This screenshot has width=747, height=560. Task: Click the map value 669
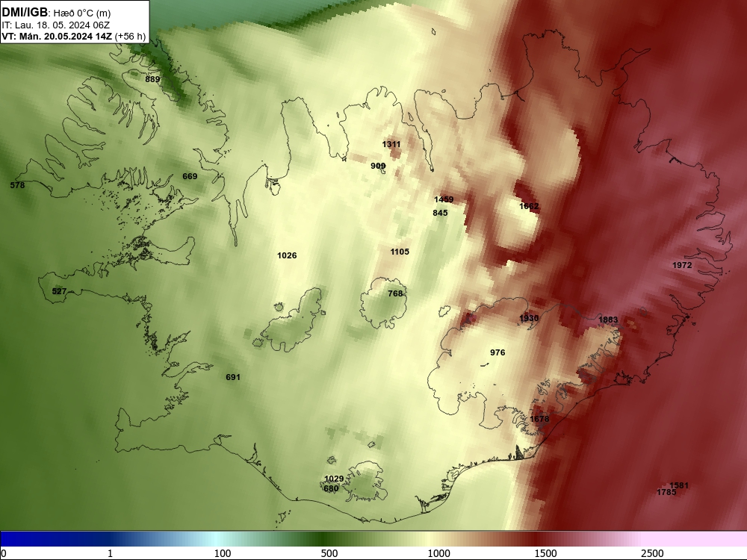point(190,176)
